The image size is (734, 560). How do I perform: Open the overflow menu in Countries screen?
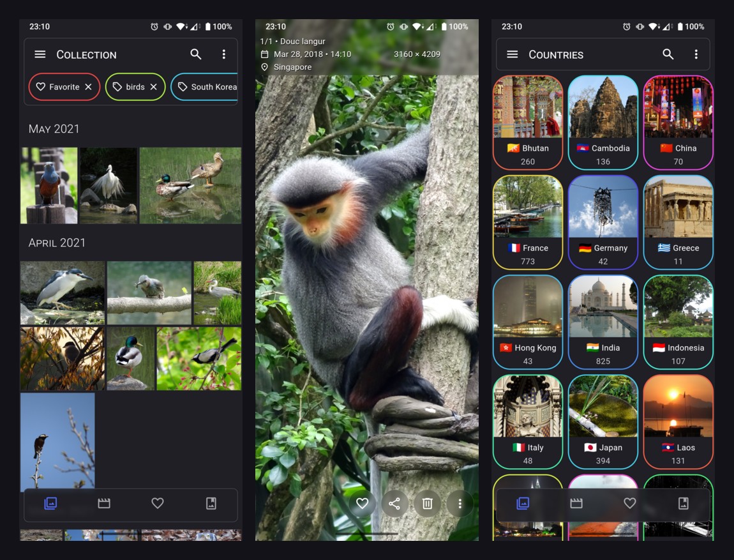click(x=696, y=54)
